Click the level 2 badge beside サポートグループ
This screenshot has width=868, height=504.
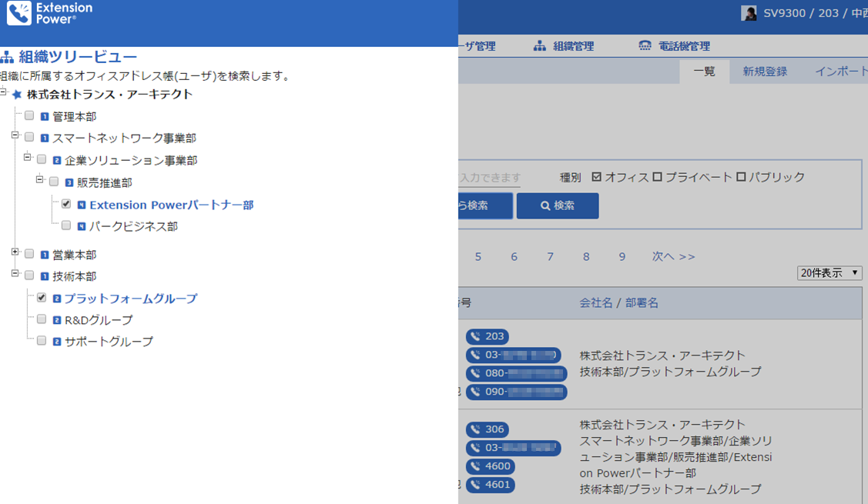pyautogui.click(x=57, y=342)
